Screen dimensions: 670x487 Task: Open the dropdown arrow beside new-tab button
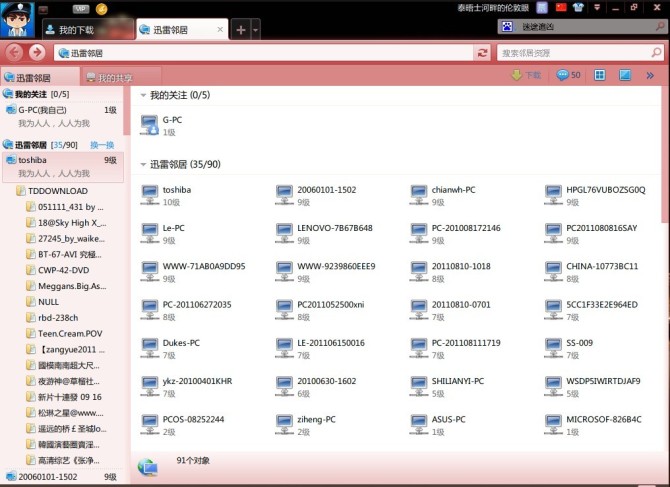click(x=256, y=30)
